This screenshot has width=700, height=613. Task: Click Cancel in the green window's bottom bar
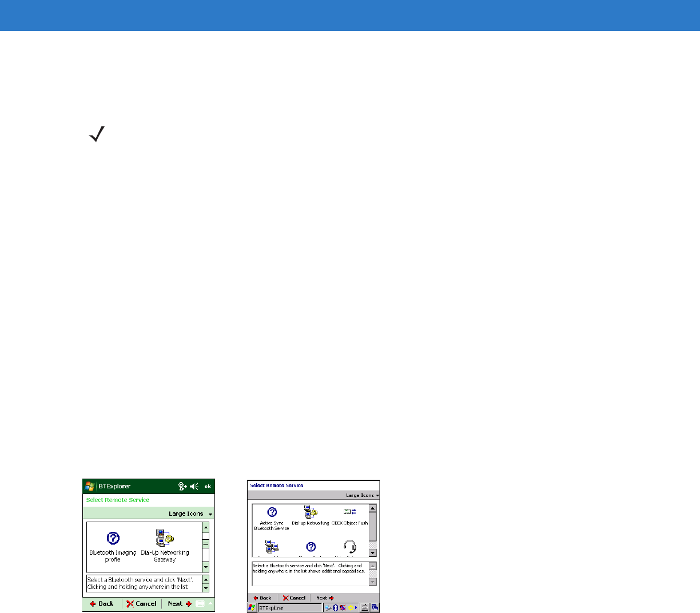coord(141,603)
